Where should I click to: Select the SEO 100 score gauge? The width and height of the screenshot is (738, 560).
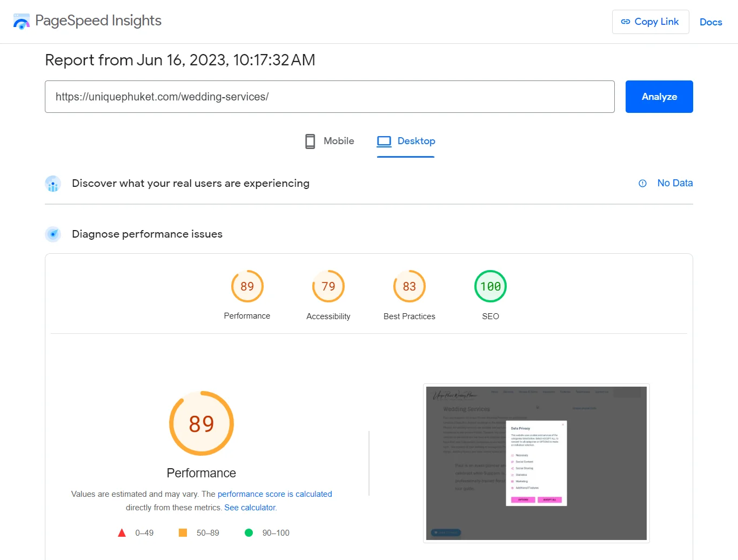tap(491, 286)
